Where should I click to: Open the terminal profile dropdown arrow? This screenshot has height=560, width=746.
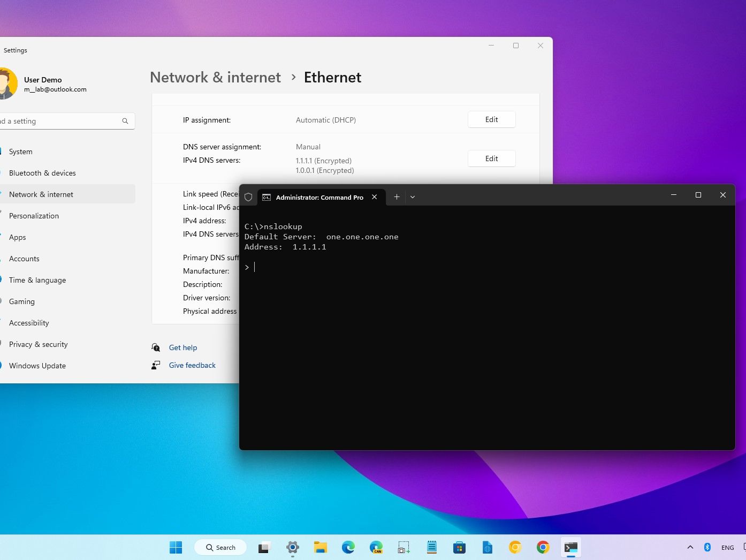(413, 197)
